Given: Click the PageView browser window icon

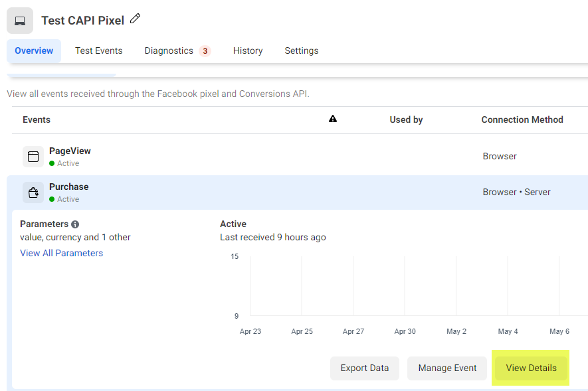Looking at the screenshot, I should pyautogui.click(x=33, y=157).
